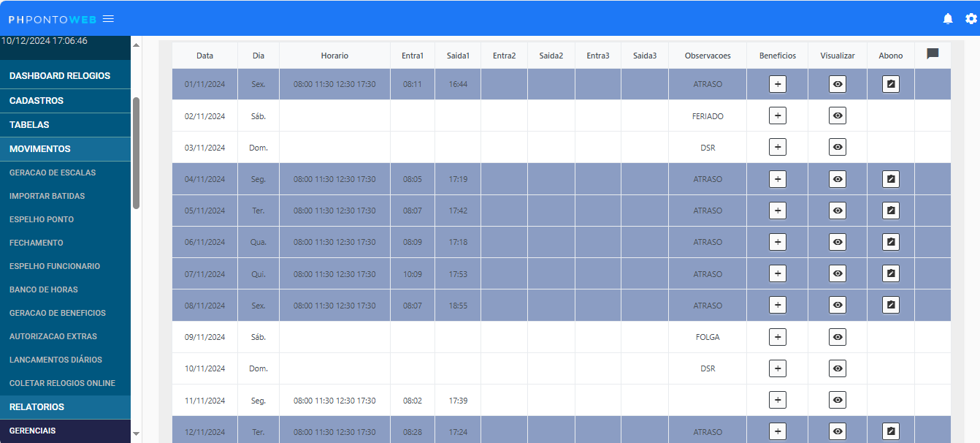Expand the CADASTROS section
The width and height of the screenshot is (980, 443).
(39, 101)
